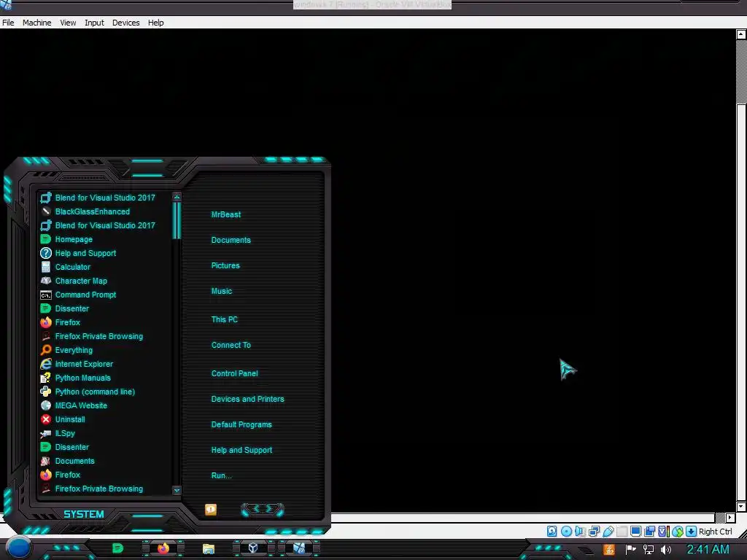Viewport: 747px width, 560px height.
Task: Open the Input menu
Action: tap(94, 23)
